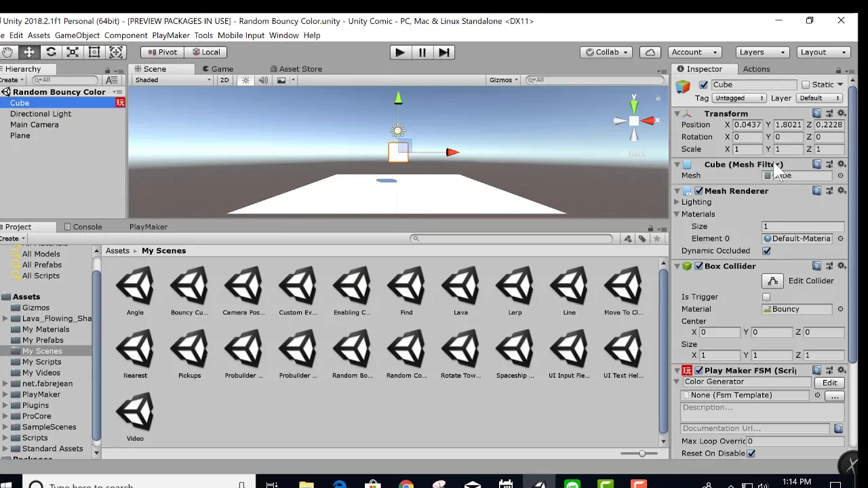This screenshot has height=488, width=868.
Task: Select Directional Light in Hierarchy
Action: click(x=41, y=114)
